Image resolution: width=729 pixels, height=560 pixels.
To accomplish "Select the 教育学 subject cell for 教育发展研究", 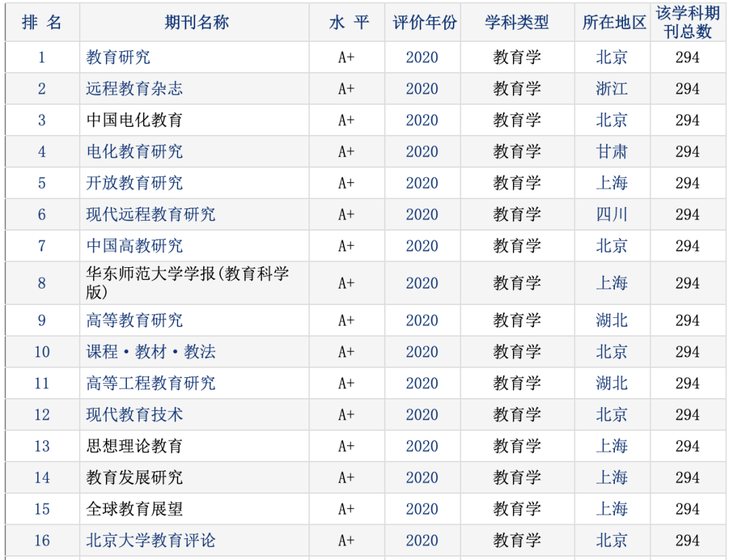I will 517,477.
